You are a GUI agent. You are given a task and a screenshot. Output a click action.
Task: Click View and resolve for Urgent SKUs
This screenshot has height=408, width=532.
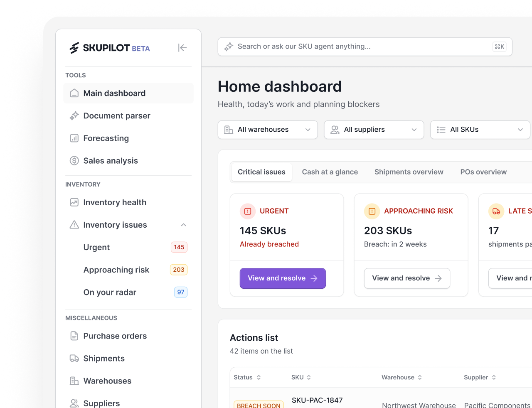[283, 278]
